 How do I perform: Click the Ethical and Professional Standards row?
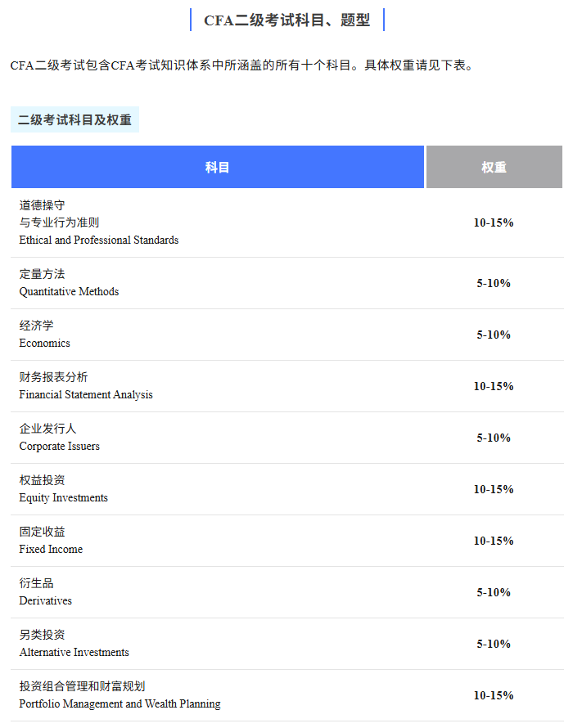pos(99,240)
